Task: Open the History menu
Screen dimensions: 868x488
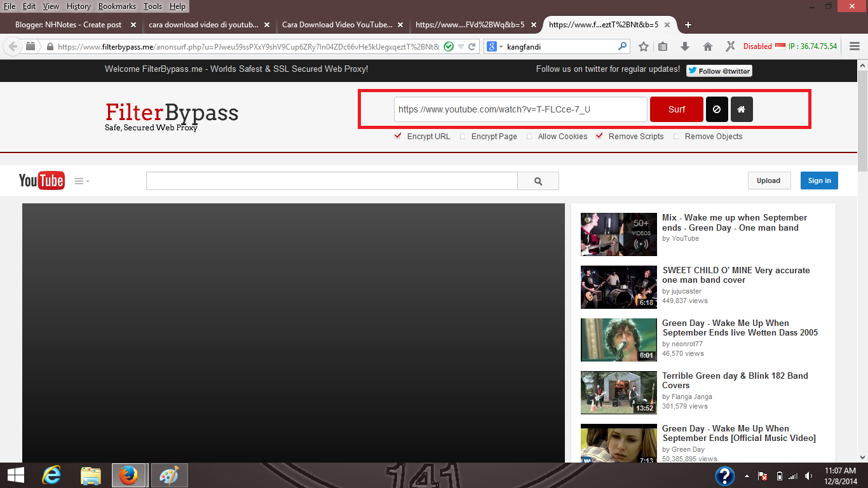Action: tap(79, 6)
